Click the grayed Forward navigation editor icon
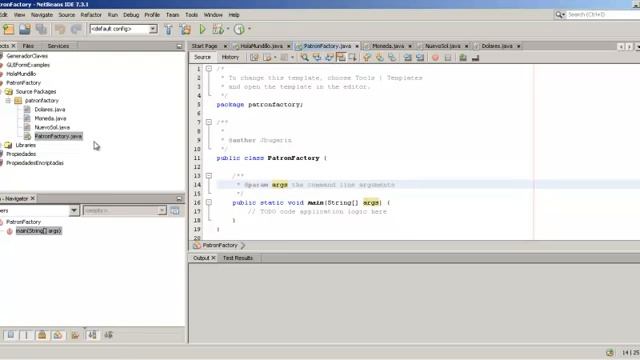The image size is (640, 360). pyautogui.click(x=284, y=58)
